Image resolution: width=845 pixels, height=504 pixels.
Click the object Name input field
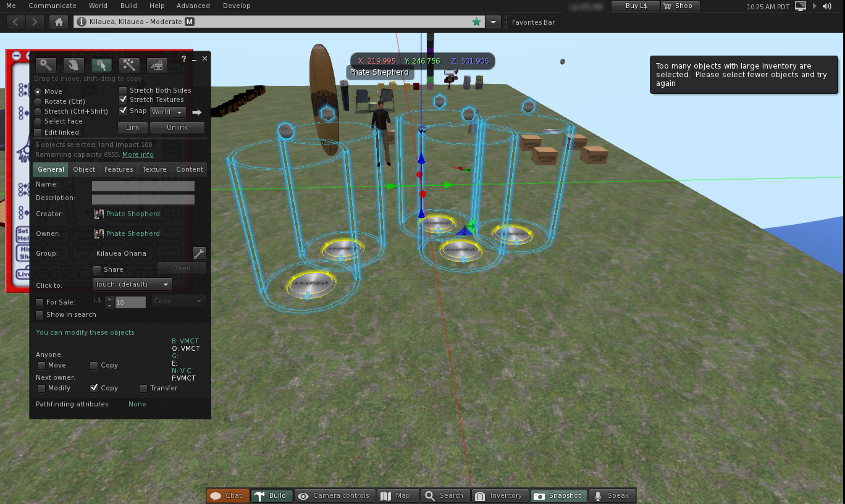[x=143, y=185]
